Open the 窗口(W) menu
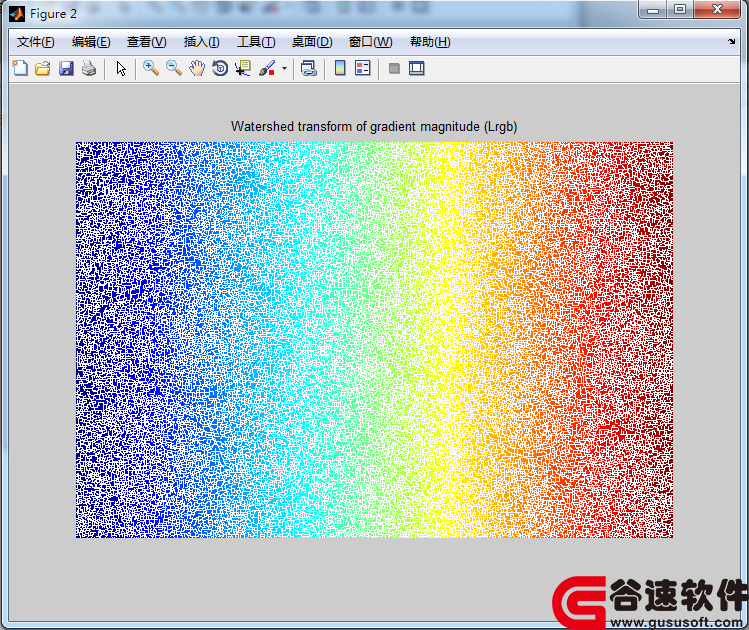 [x=370, y=42]
